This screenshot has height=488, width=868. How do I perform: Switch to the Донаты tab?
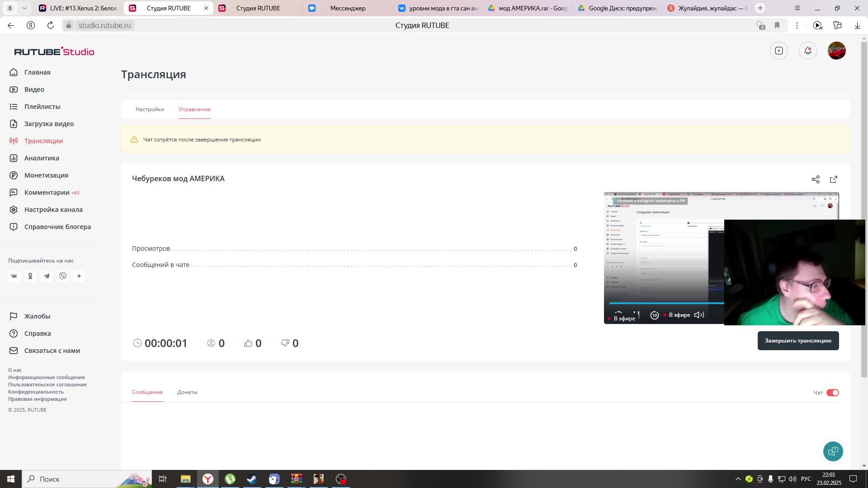click(187, 392)
